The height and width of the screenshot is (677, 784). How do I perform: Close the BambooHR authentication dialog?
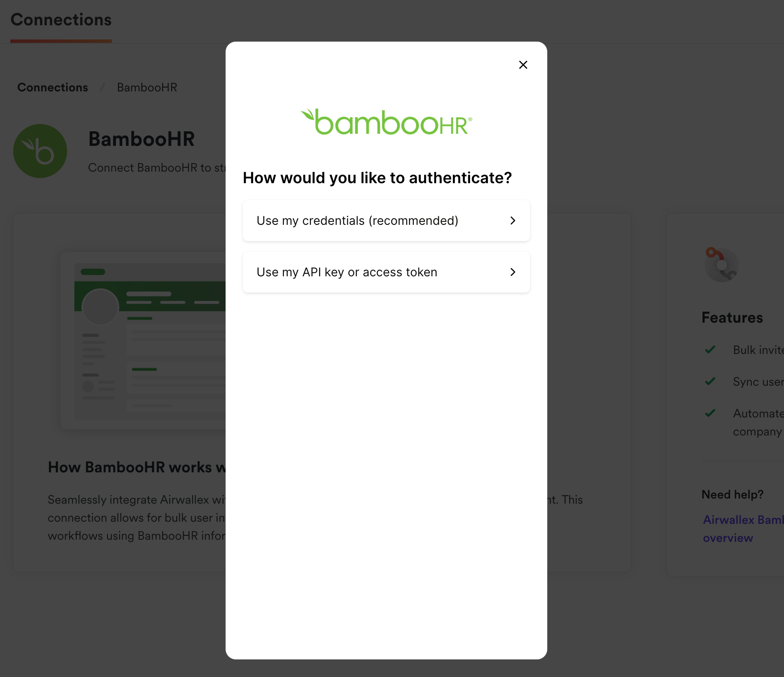pyautogui.click(x=523, y=65)
